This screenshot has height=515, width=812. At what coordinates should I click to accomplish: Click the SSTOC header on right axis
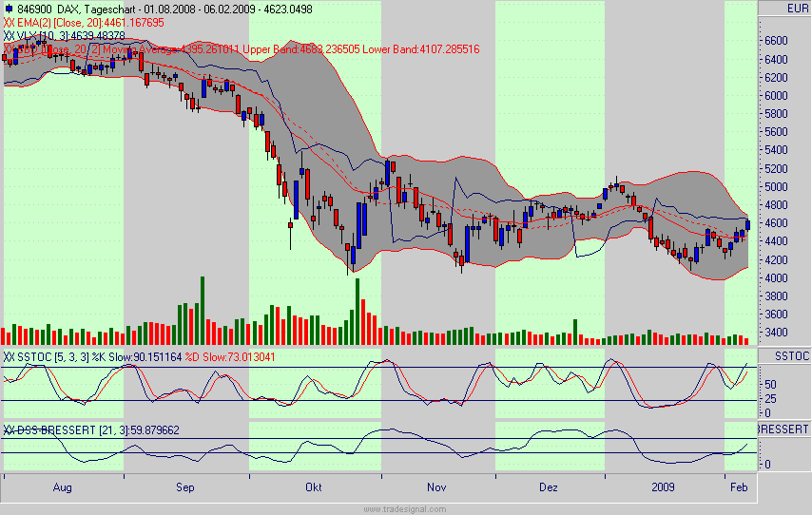pos(791,356)
